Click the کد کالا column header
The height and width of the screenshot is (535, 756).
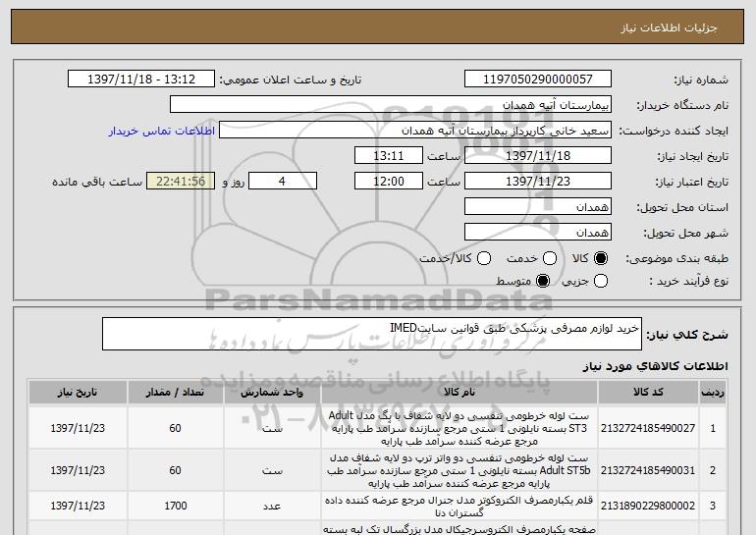click(x=648, y=393)
